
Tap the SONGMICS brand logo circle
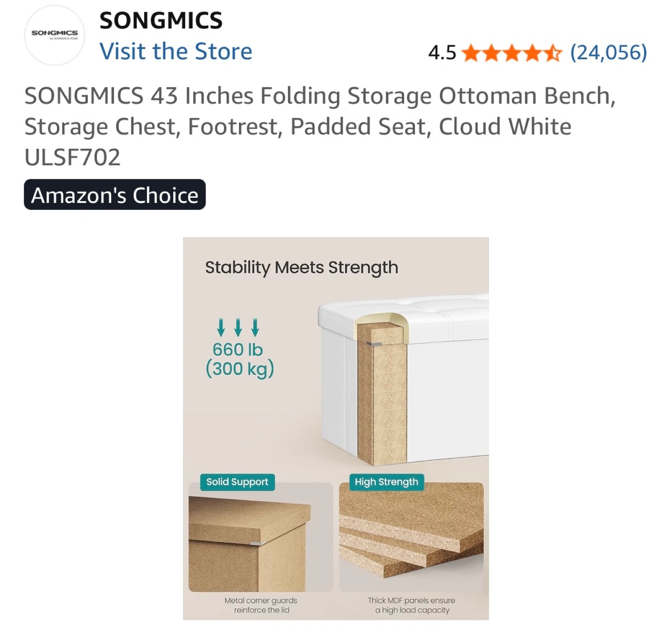[55, 35]
